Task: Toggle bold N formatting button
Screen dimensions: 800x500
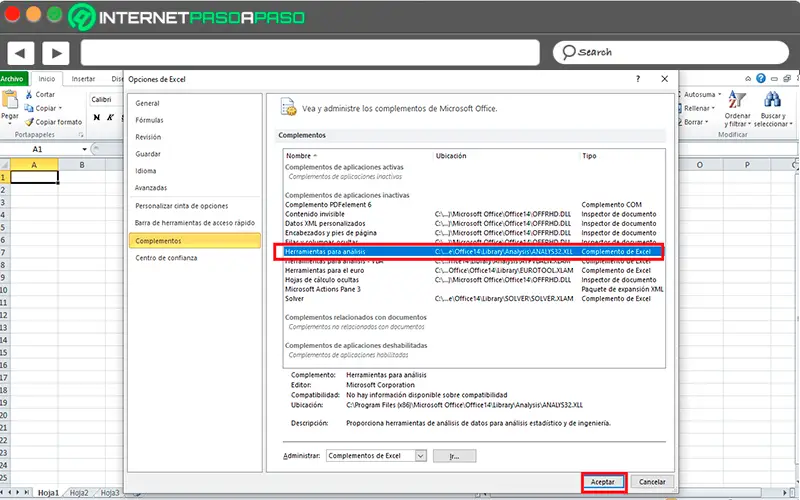Action: point(96,117)
